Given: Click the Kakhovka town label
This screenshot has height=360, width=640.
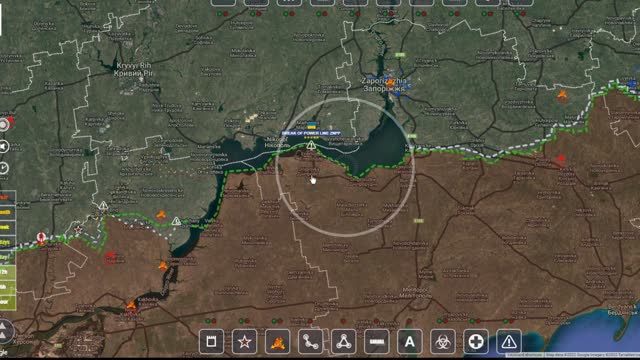Looking at the screenshot, I should click(148, 301).
